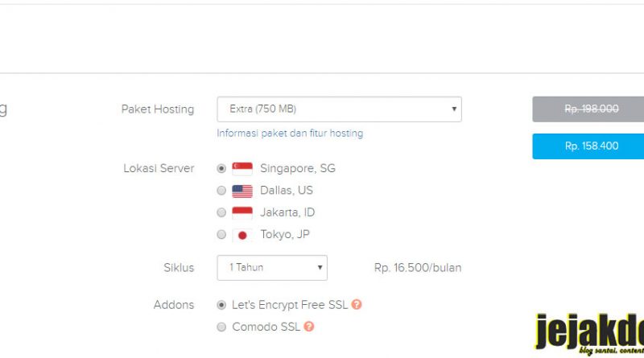Click the Singapore flag icon
Viewport: 644px width, 358px height.
[242, 169]
